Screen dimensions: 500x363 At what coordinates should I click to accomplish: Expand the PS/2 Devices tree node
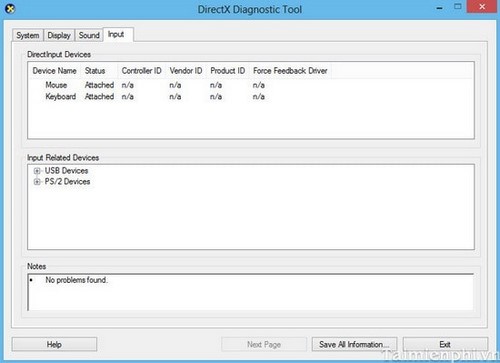37,182
